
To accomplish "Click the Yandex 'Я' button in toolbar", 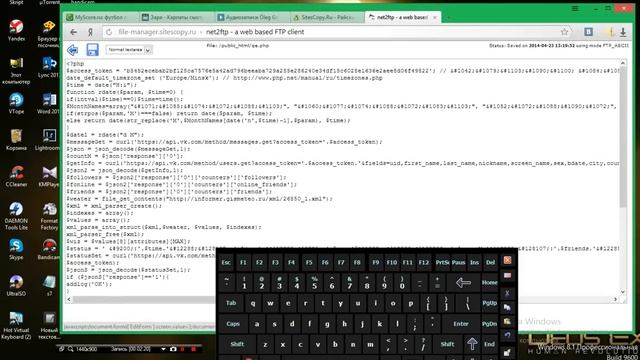I will pos(91,32).
